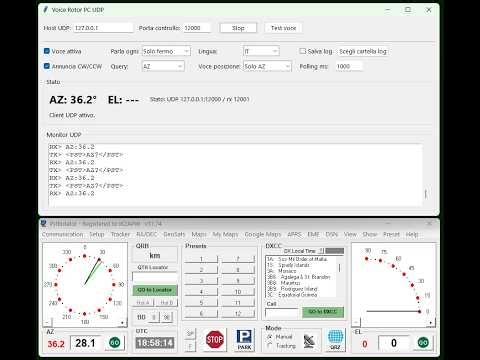The image size is (480, 360).
Task: Open the Parla ogni dropdown
Action: 166,51
